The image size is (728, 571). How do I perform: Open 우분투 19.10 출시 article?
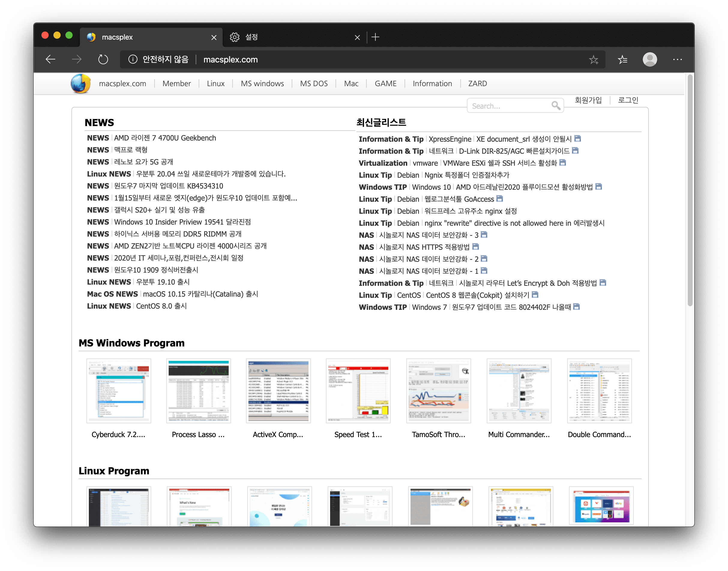coord(163,282)
